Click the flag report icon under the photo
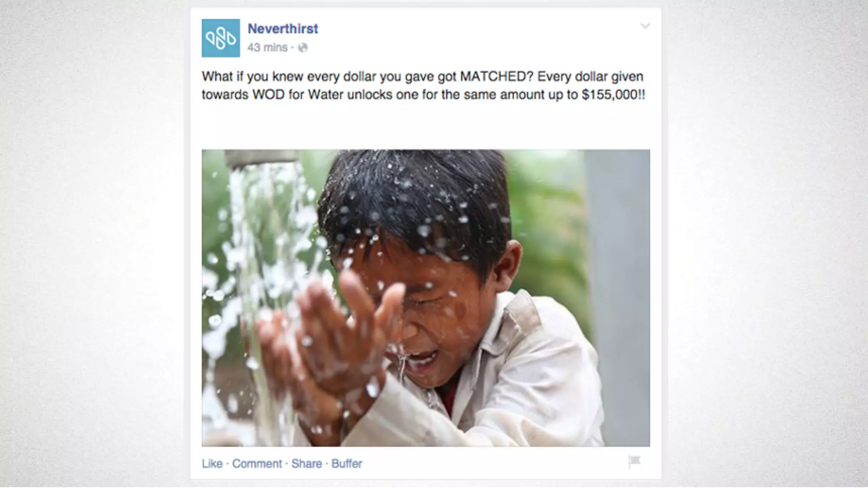 (x=634, y=462)
